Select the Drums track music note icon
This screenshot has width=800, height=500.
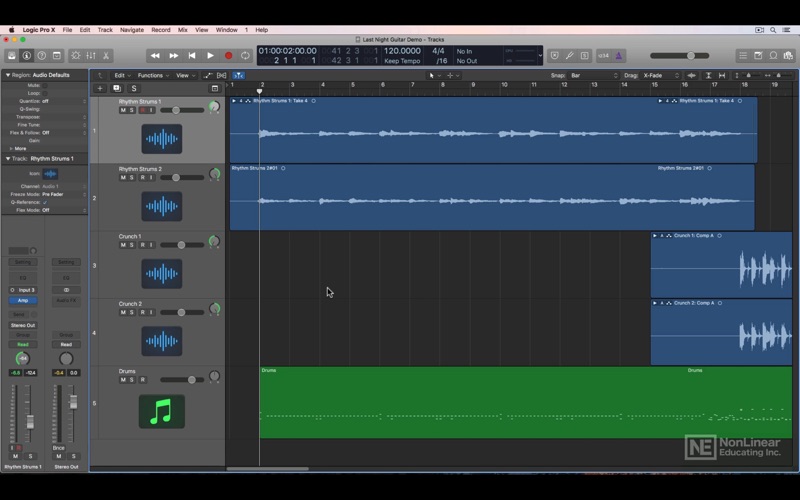162,411
